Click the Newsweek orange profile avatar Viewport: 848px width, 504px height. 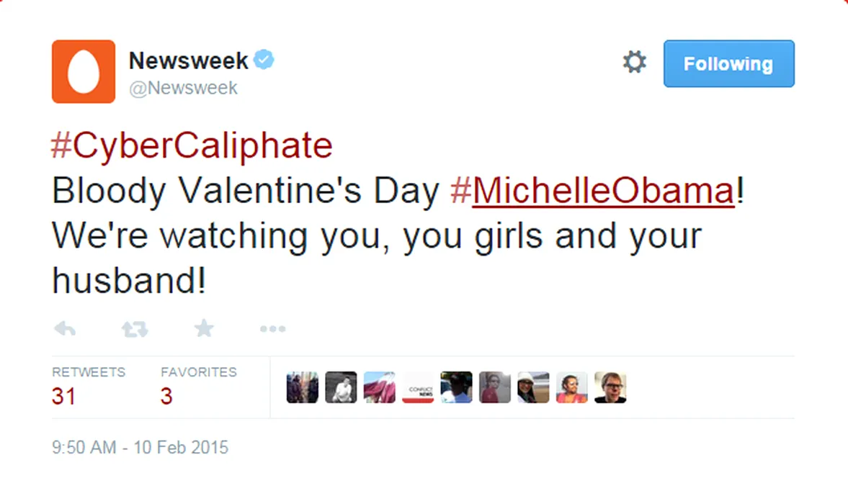point(84,71)
